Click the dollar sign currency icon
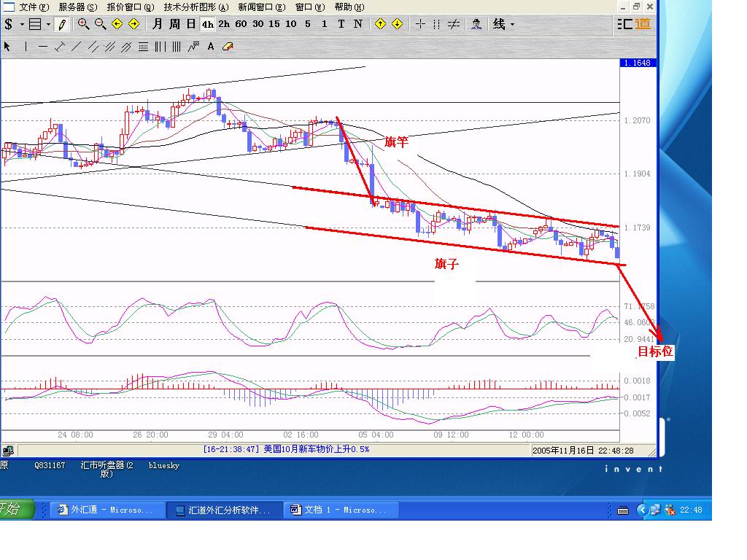 pyautogui.click(x=9, y=24)
